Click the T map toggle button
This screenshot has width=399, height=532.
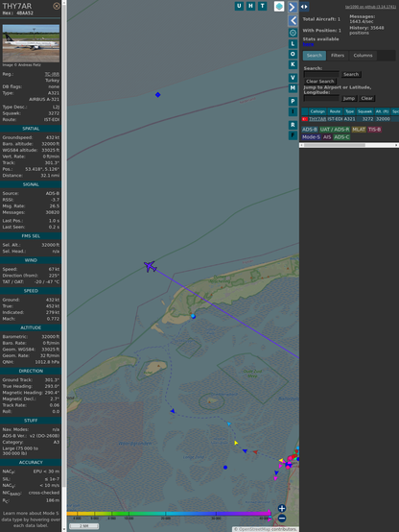click(x=262, y=6)
